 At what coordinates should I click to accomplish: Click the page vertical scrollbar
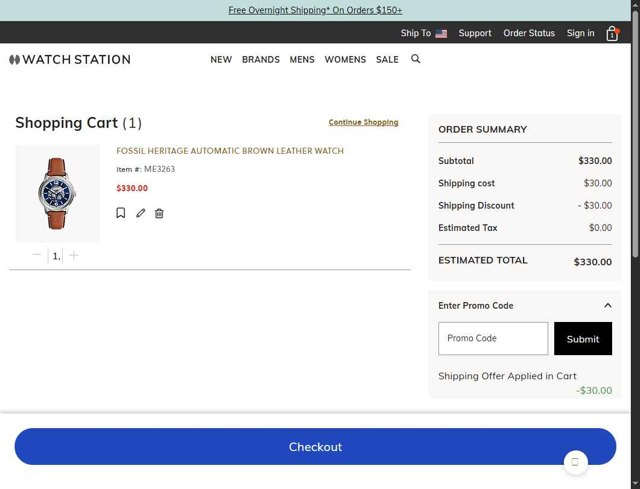click(635, 135)
